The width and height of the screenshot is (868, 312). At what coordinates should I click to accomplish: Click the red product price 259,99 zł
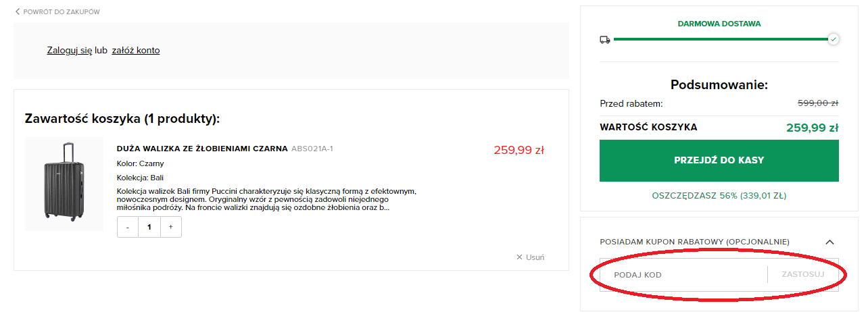519,150
